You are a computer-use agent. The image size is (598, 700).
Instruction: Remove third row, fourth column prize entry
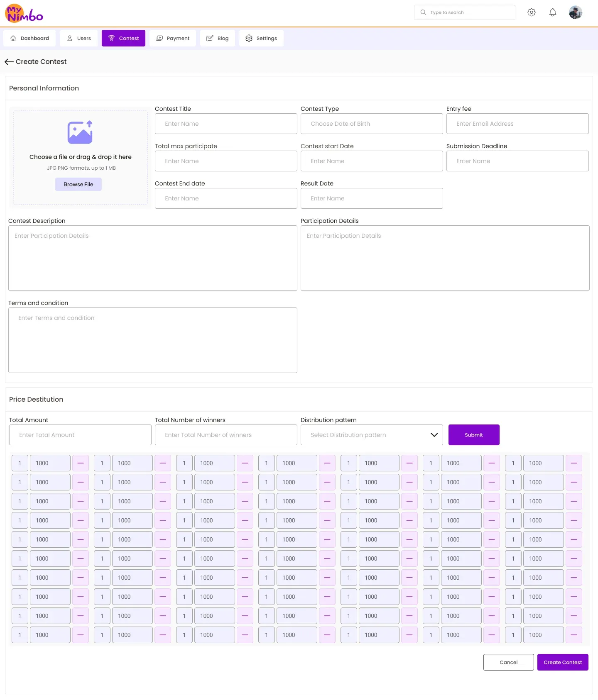(x=327, y=501)
